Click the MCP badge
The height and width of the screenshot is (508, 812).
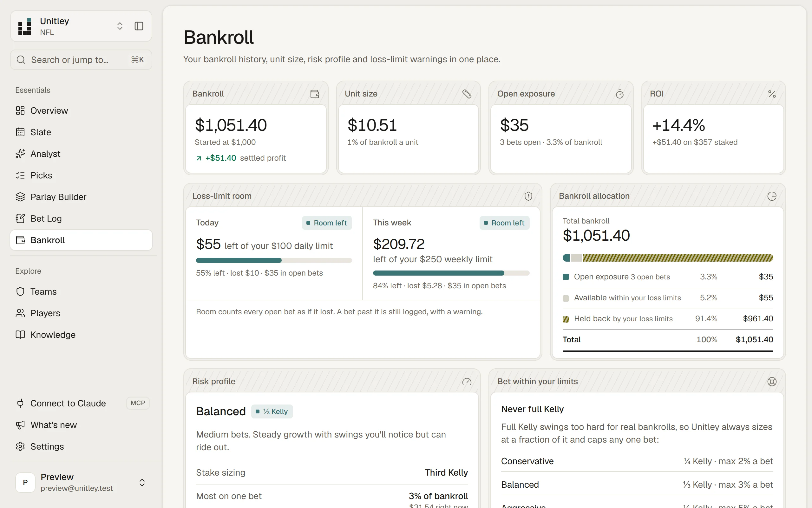138,403
